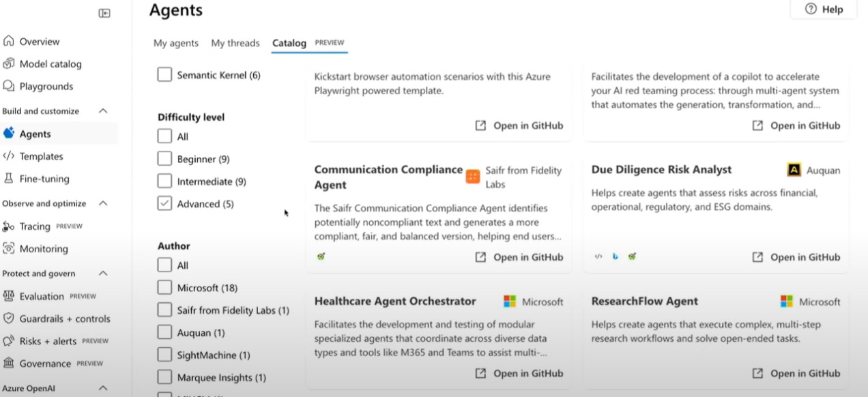Collapse the Observe and optimize section
This screenshot has width=868, height=397.
(103, 203)
